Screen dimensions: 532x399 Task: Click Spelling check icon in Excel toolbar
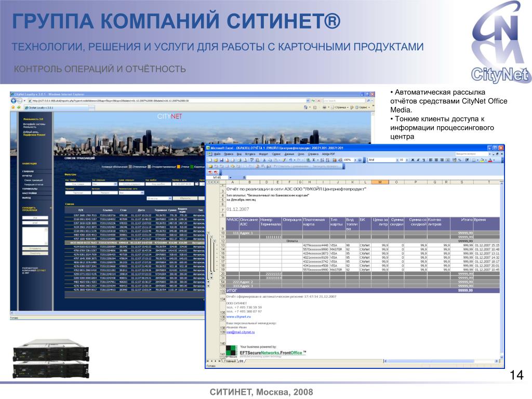tap(251, 160)
